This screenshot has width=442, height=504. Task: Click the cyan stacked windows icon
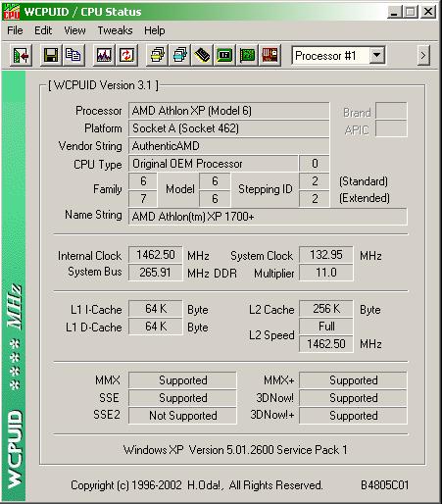pyautogui.click(x=179, y=56)
